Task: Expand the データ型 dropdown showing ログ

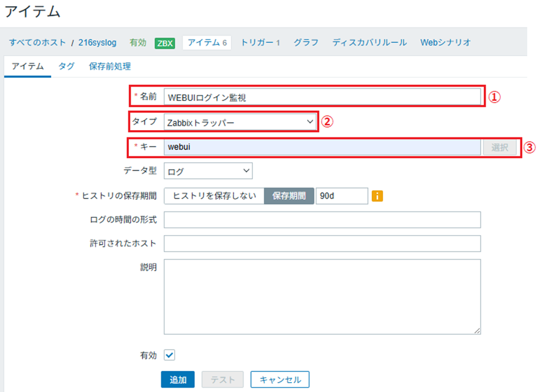Action: point(208,171)
